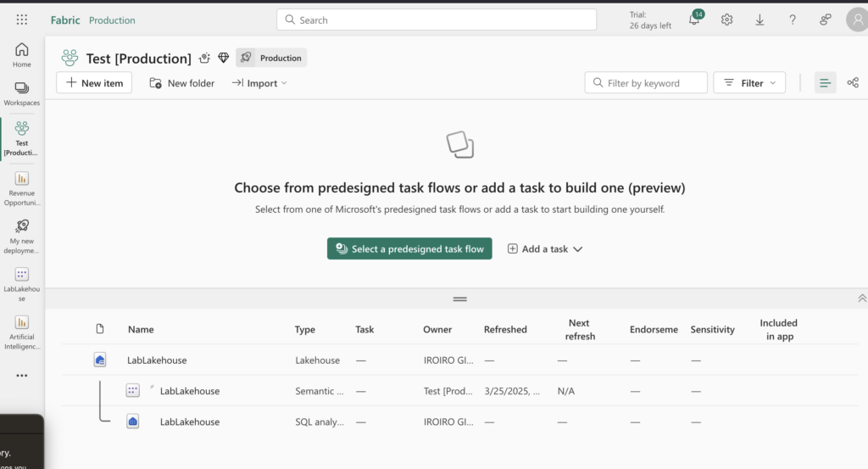Open the Filter dropdown
The height and width of the screenshot is (469, 868).
[749, 82]
